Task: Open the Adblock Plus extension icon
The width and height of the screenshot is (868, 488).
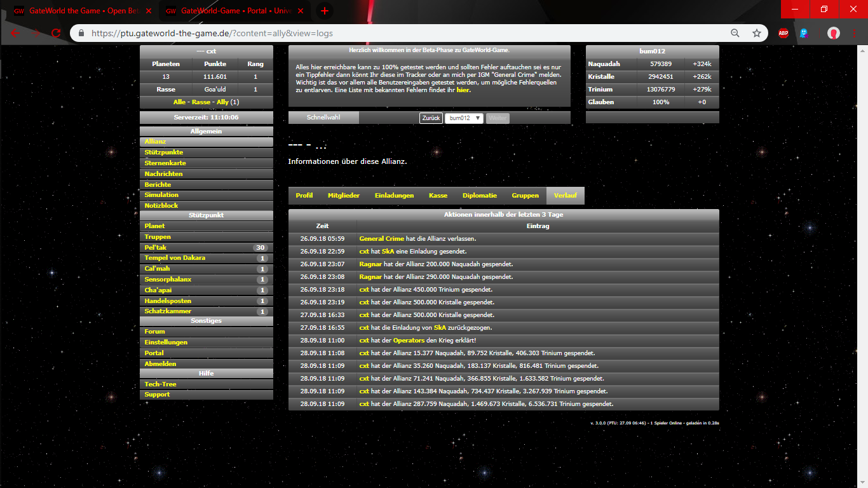Action: coord(783,33)
